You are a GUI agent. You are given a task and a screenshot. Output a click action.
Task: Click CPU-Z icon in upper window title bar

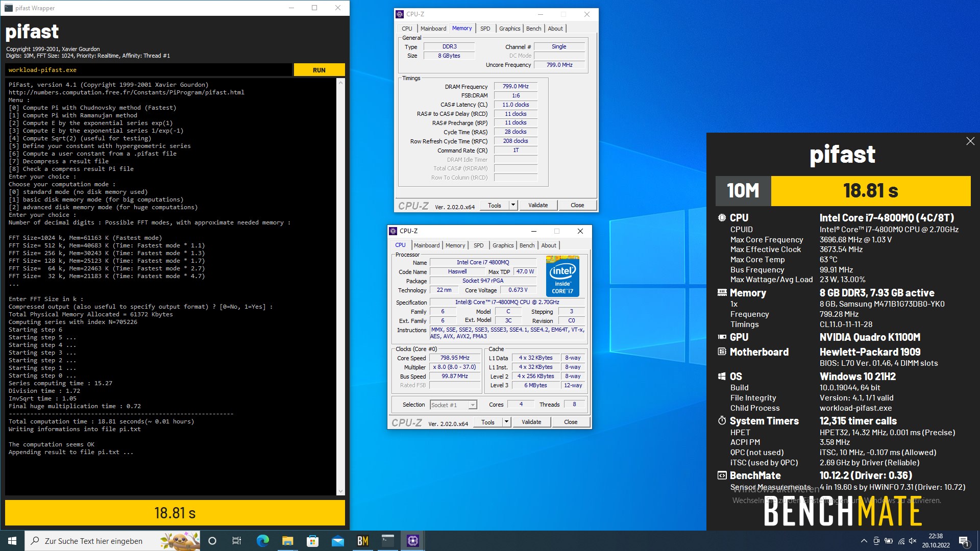[400, 14]
